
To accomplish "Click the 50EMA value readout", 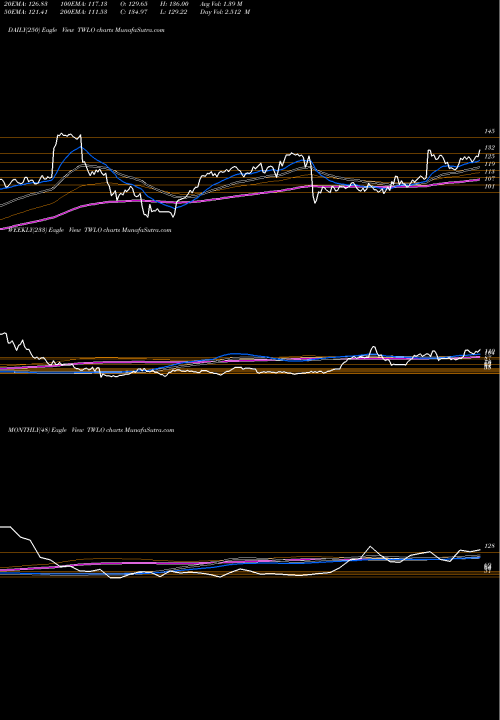I will pyautogui.click(x=26, y=12).
